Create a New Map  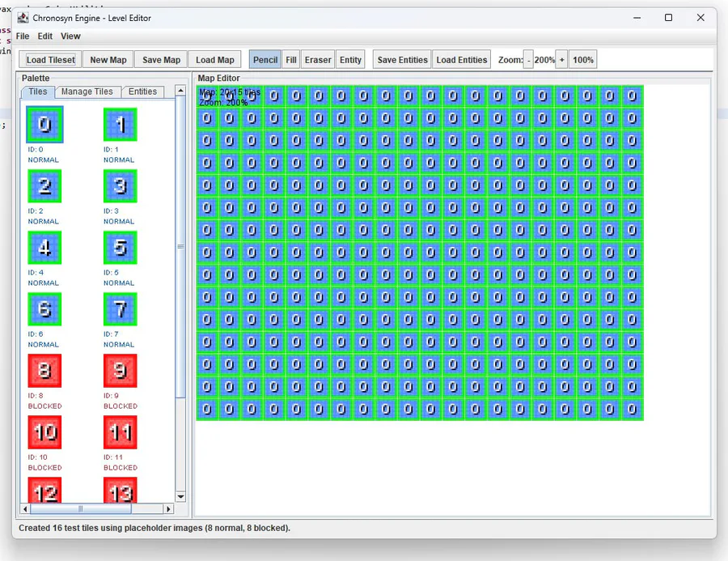(x=108, y=60)
